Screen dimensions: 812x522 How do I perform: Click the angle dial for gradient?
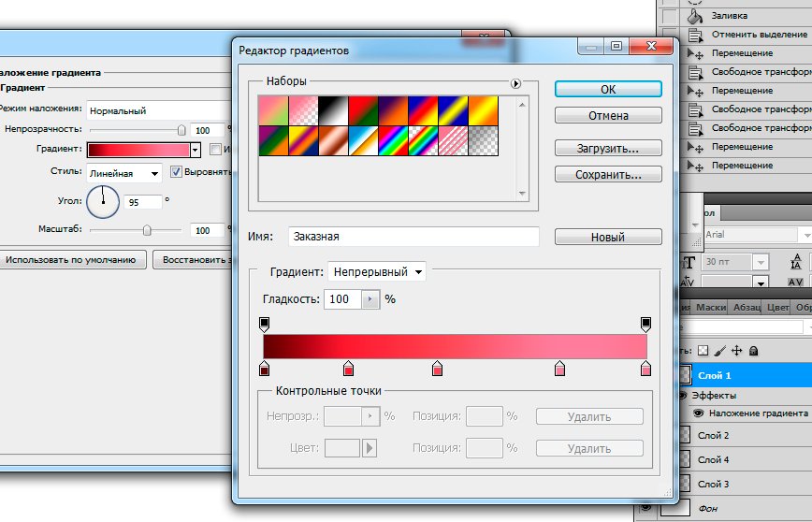point(103,200)
